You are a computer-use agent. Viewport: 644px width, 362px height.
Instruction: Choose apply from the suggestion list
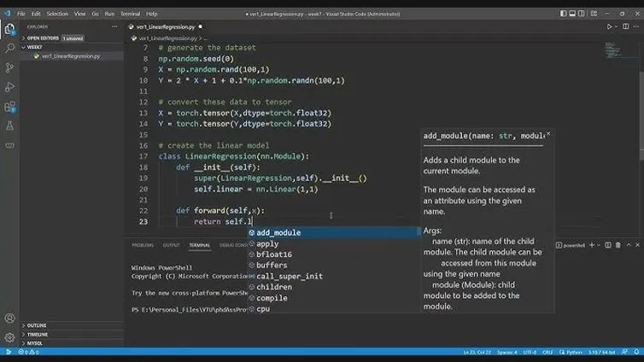point(334,243)
